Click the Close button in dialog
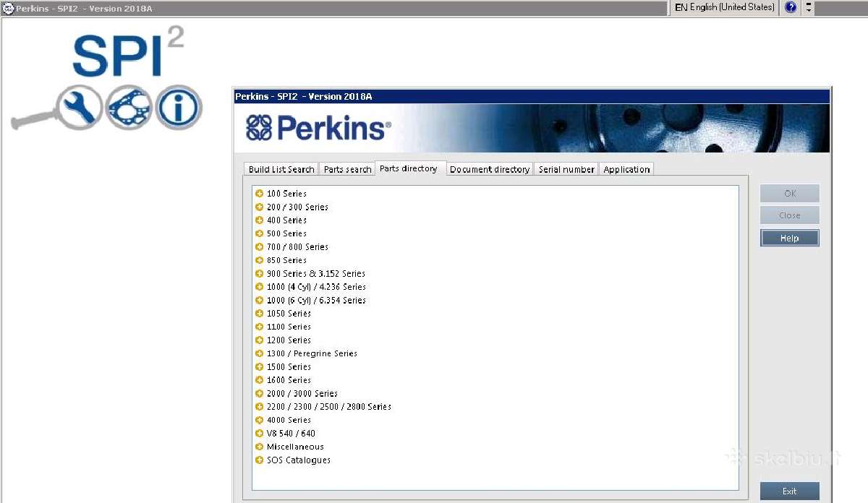This screenshot has height=503, width=868. (790, 215)
